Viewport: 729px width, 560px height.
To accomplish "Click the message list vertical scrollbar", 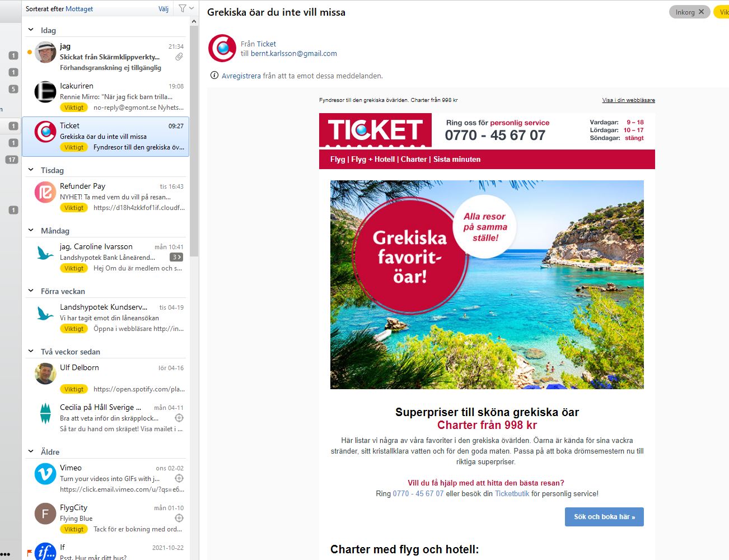I will pos(194,140).
